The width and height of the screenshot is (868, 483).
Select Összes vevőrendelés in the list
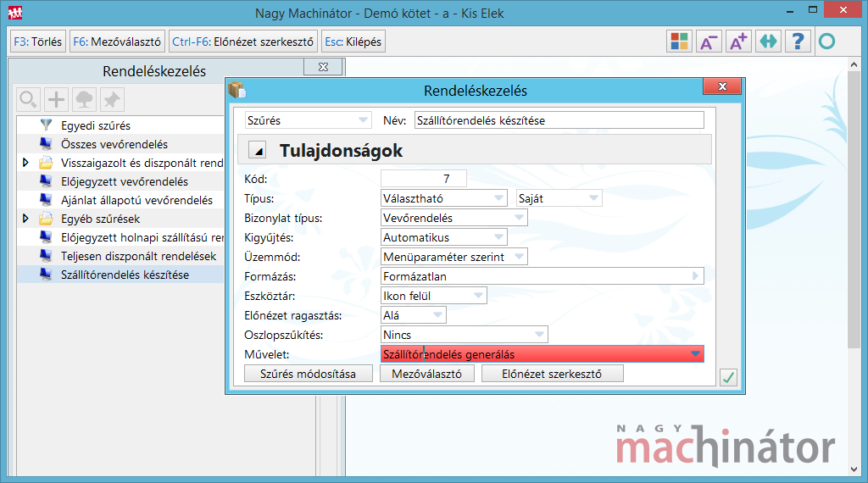(120, 144)
